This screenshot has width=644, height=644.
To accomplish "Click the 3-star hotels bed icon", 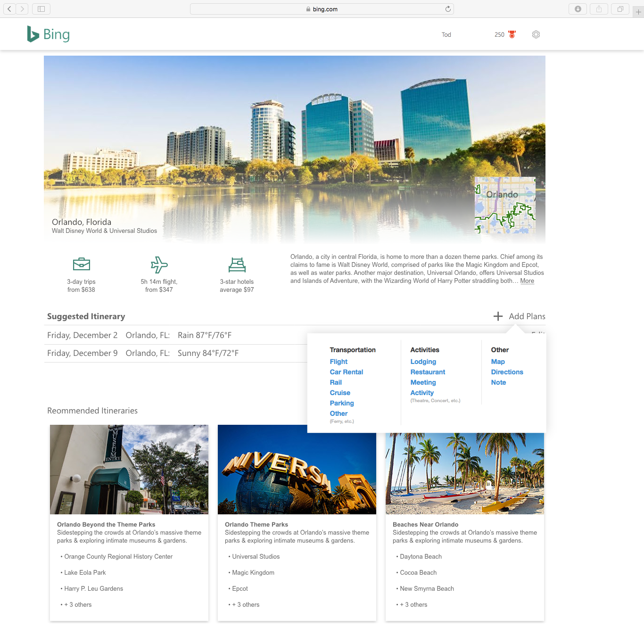I will tap(237, 264).
